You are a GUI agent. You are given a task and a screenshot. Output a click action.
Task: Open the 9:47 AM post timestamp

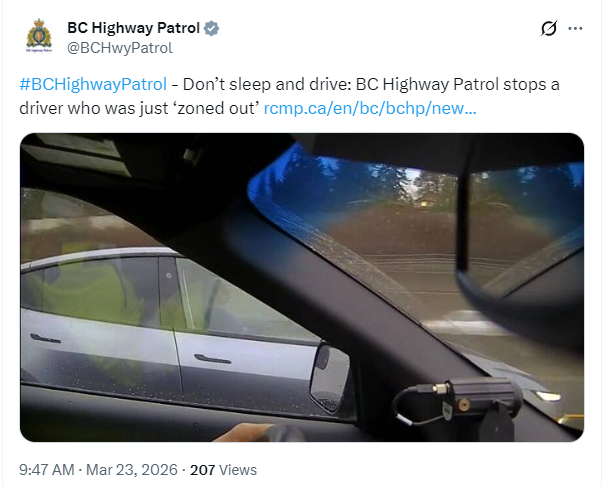(x=47, y=470)
